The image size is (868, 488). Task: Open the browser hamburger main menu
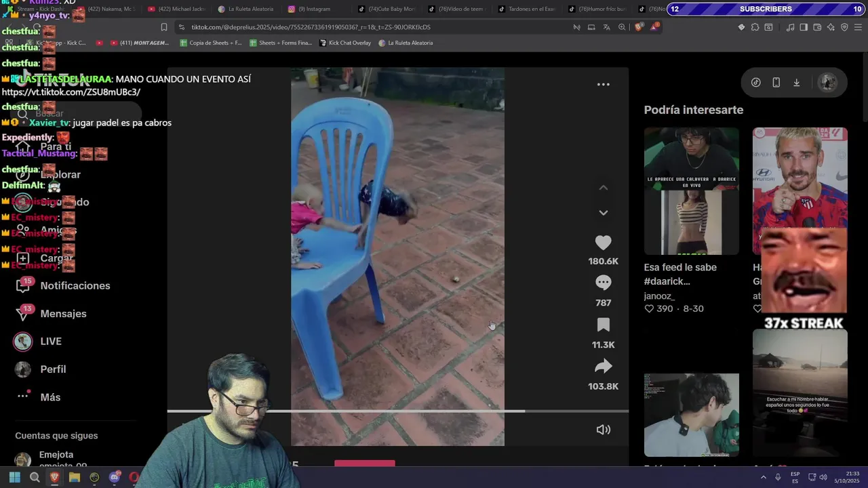tap(859, 27)
